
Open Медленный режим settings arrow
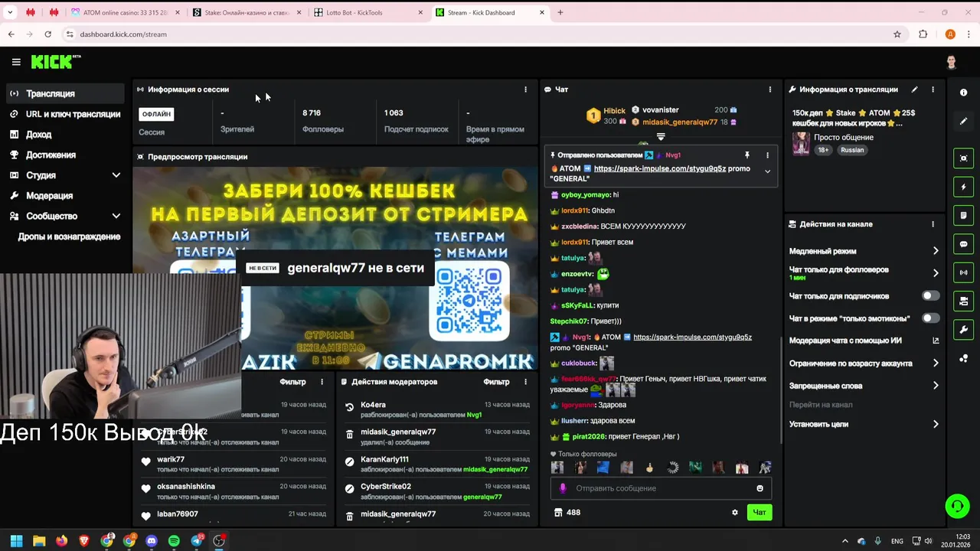pos(936,251)
